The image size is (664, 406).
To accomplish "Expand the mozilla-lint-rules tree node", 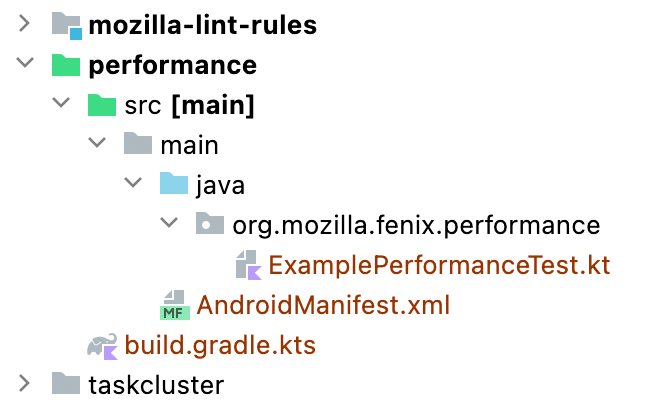I will (25, 25).
